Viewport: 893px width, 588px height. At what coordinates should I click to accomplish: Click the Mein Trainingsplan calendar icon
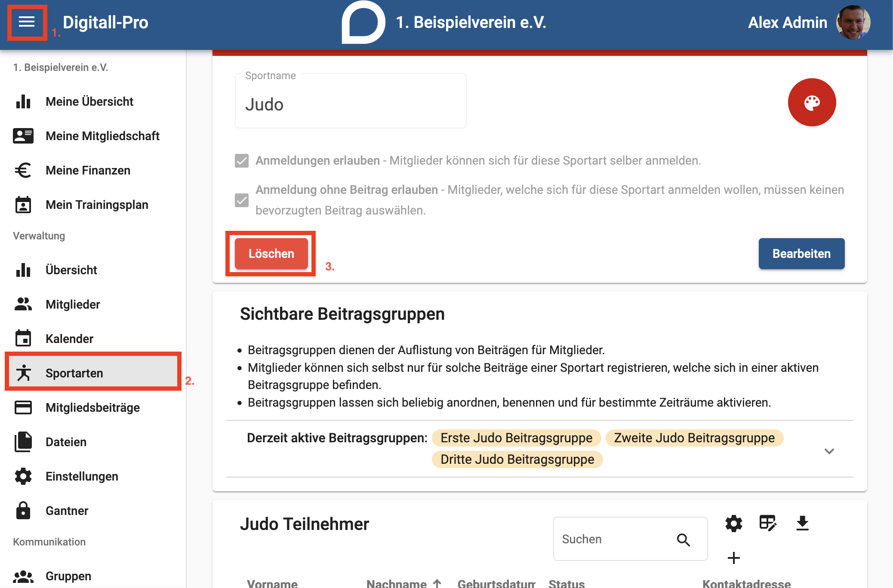23,205
